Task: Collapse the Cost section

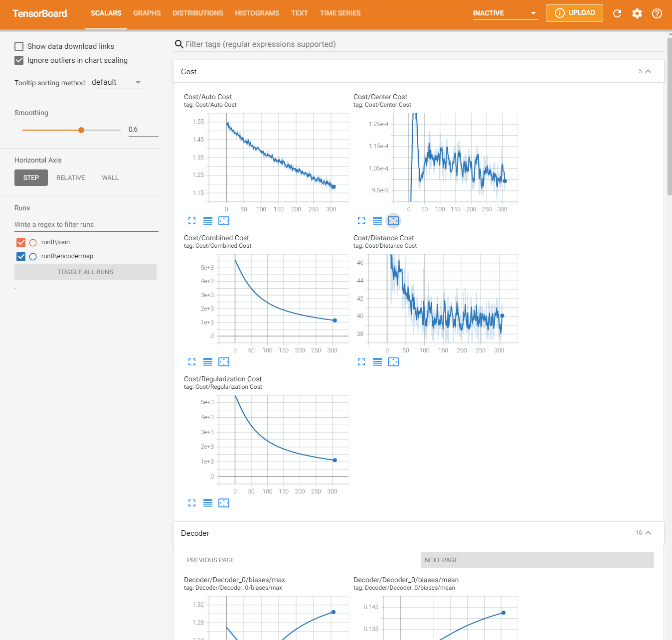Action: (648, 71)
